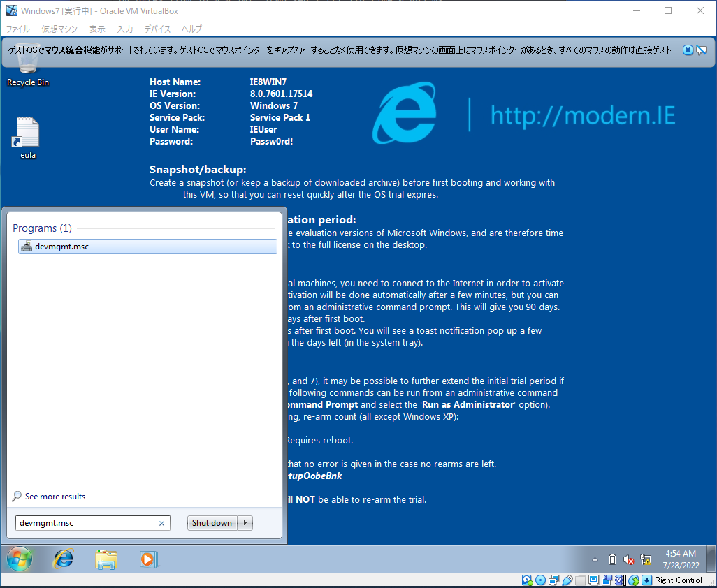Image resolution: width=717 pixels, height=588 pixels.
Task: Open the デバイス menu
Action: coord(157,29)
